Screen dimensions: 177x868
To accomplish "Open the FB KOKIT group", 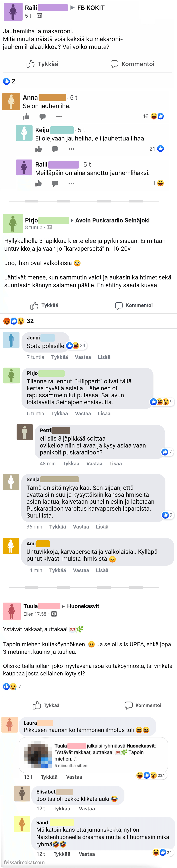I will (91, 8).
